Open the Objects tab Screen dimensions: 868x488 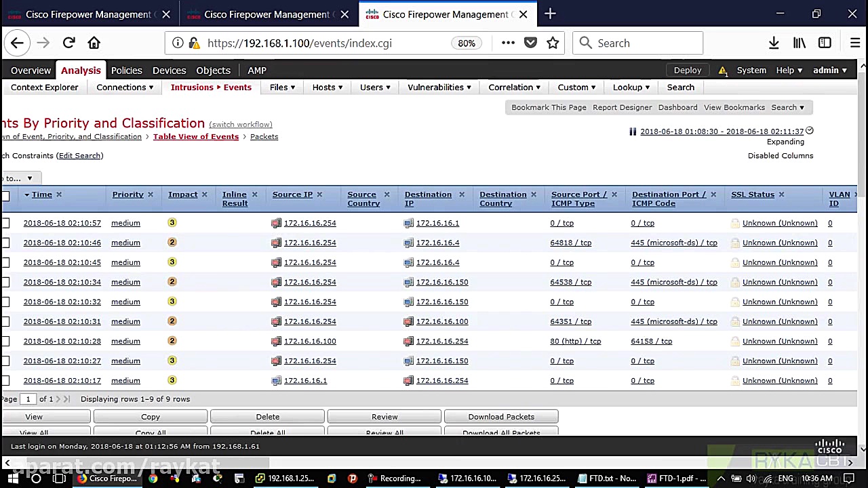coord(214,70)
